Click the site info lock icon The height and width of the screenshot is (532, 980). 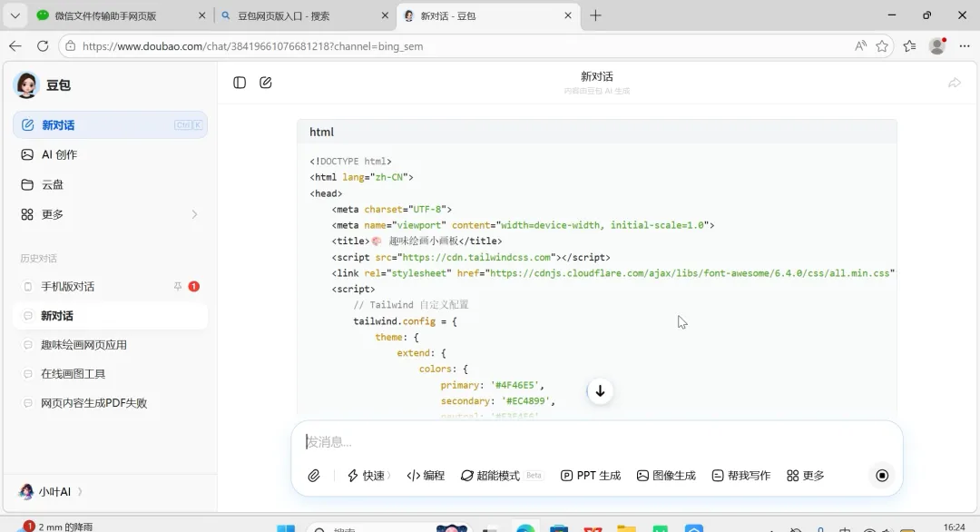click(x=71, y=46)
